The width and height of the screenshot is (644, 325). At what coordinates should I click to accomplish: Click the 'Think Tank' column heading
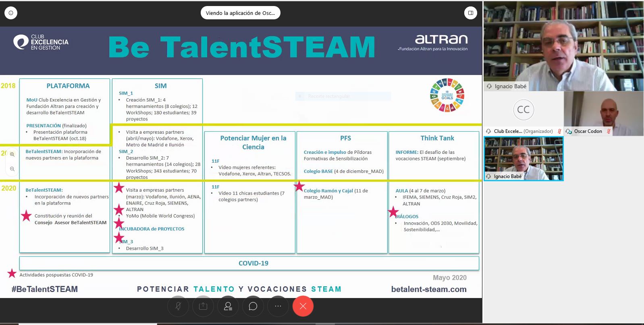(437, 138)
